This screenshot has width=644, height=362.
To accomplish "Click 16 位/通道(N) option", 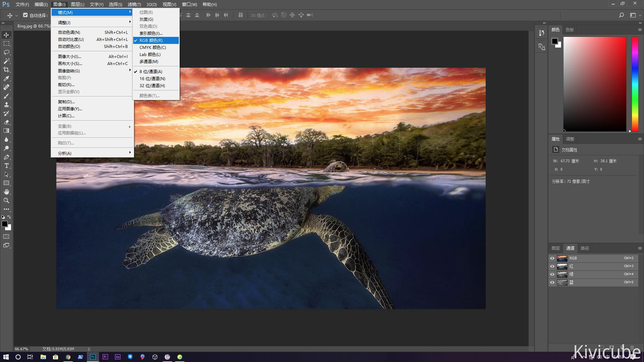I will click(152, 78).
